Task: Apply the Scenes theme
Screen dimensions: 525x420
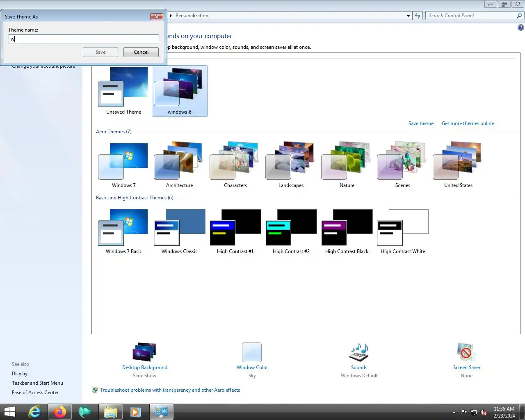Action: pos(402,164)
